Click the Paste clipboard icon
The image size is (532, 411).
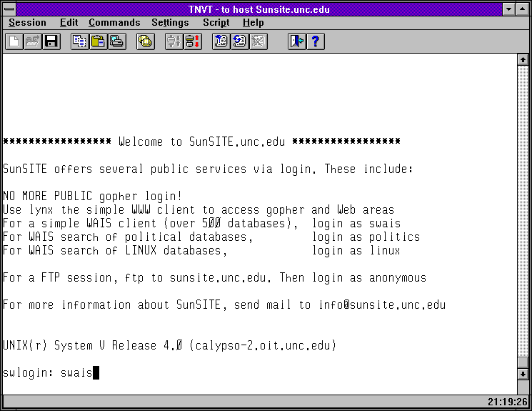(x=98, y=41)
